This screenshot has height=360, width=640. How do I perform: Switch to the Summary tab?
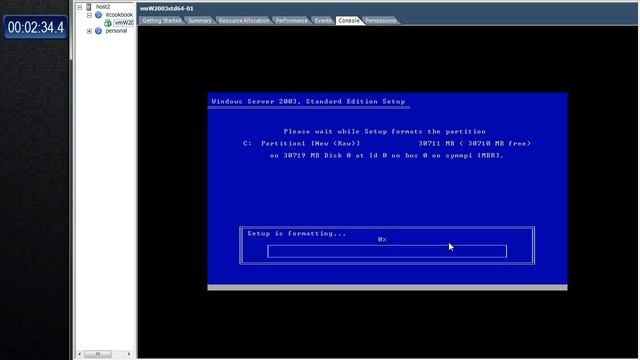point(200,20)
